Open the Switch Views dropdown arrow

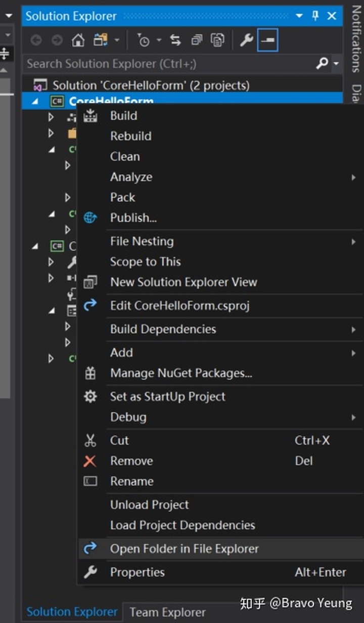coord(117,40)
